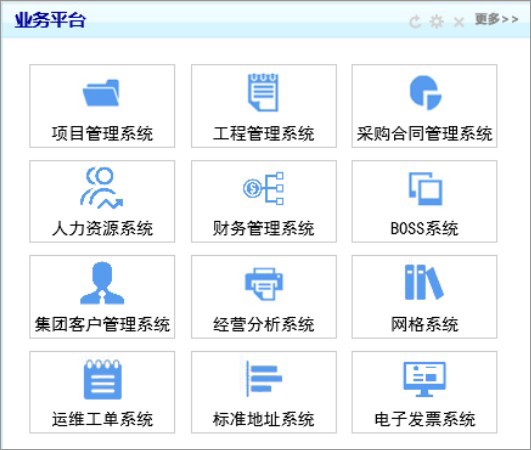Open the BOSS系统 overlapping windows icon
The width and height of the screenshot is (531, 450).
pos(425,189)
